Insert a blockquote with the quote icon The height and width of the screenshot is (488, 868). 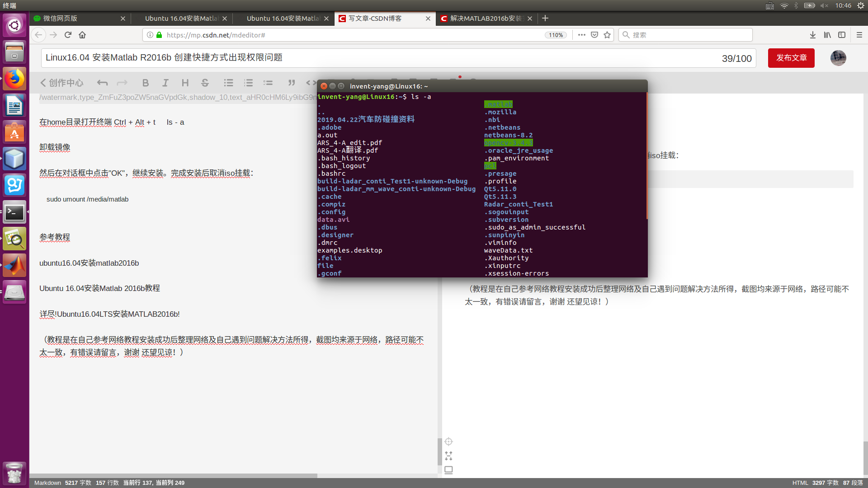coord(292,83)
